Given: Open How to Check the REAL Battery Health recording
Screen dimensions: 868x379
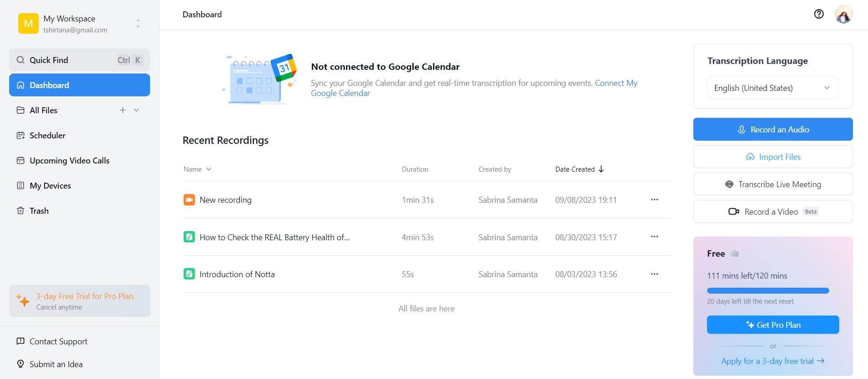Looking at the screenshot, I should 275,237.
